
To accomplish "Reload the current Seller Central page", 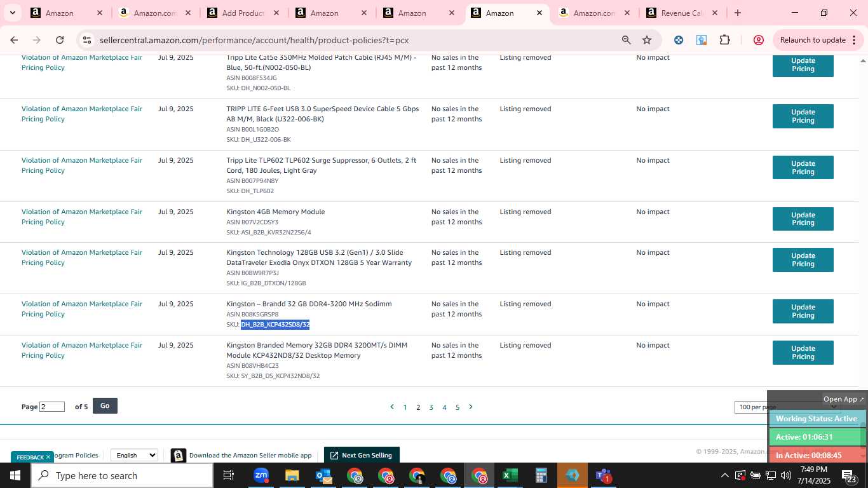I will pos(60,40).
